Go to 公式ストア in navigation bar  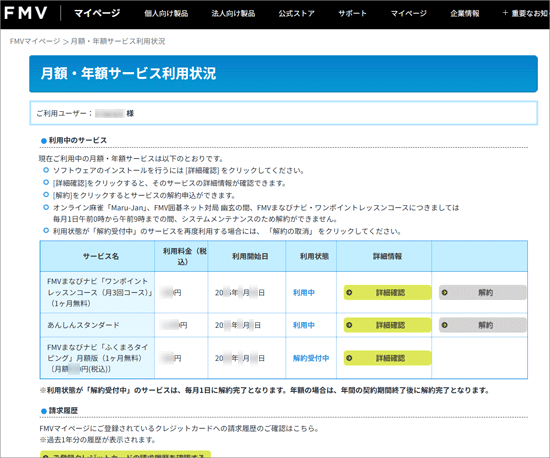point(296,14)
